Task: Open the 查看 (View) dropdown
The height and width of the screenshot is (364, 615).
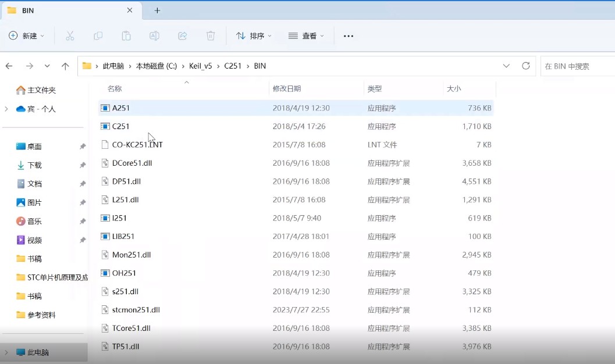Action: pos(307,35)
